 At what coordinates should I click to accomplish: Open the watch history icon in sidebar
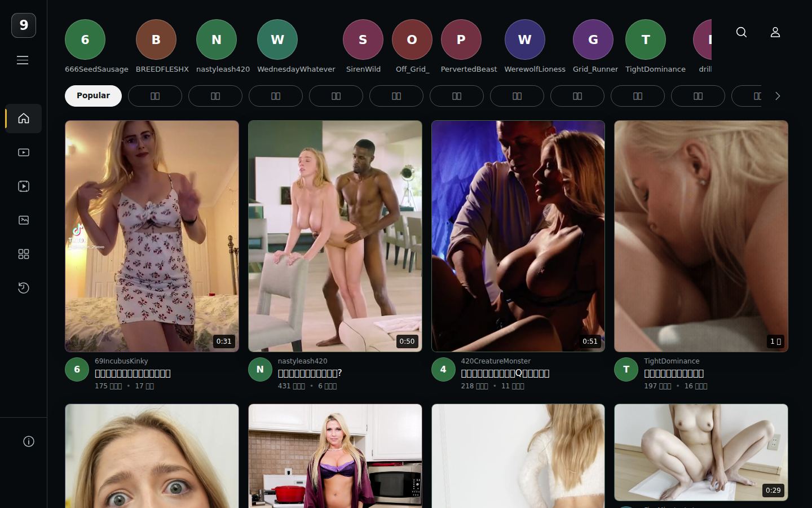point(24,288)
